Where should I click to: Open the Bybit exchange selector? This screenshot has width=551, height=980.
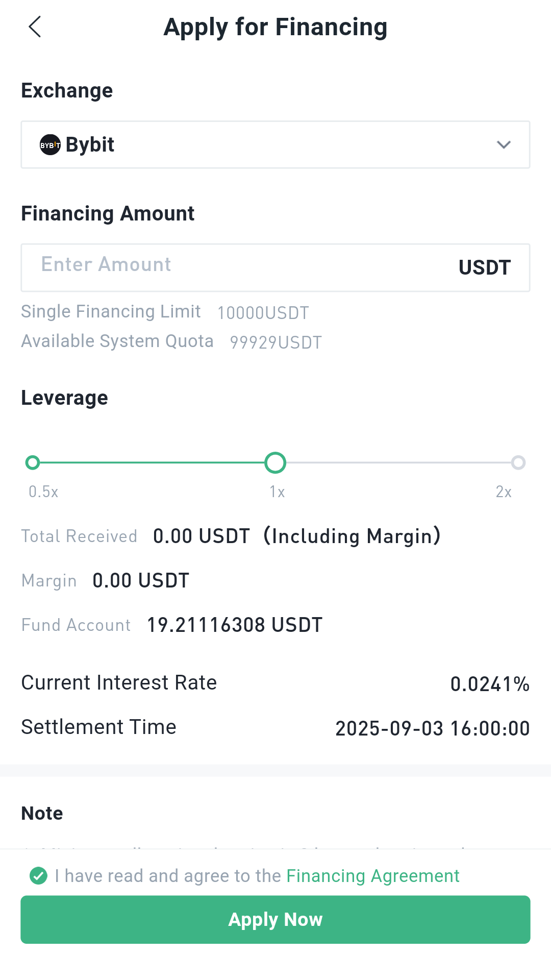click(275, 145)
